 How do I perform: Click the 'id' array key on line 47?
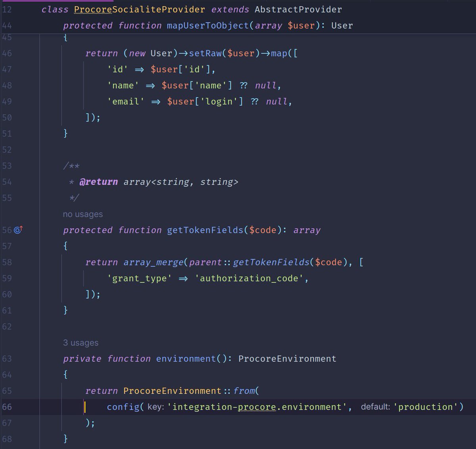(x=118, y=69)
